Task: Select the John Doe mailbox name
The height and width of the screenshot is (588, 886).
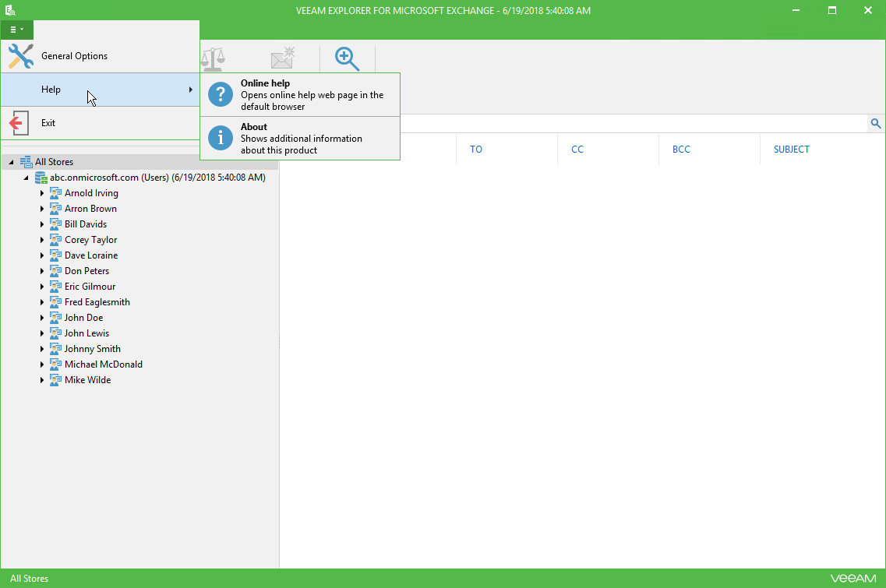Action: click(x=83, y=318)
